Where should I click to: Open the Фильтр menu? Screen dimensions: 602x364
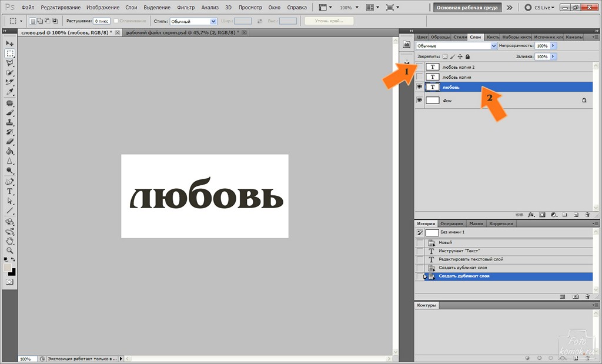point(186,7)
